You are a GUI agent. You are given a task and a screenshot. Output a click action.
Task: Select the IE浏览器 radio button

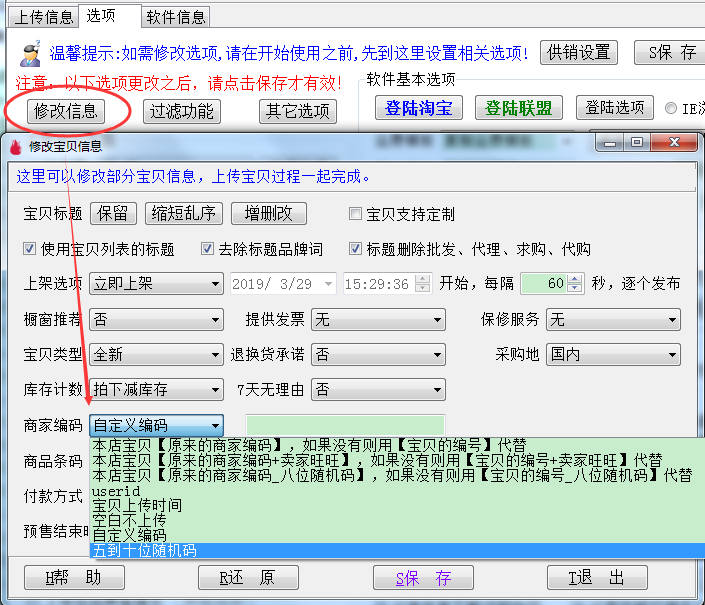pos(671,109)
